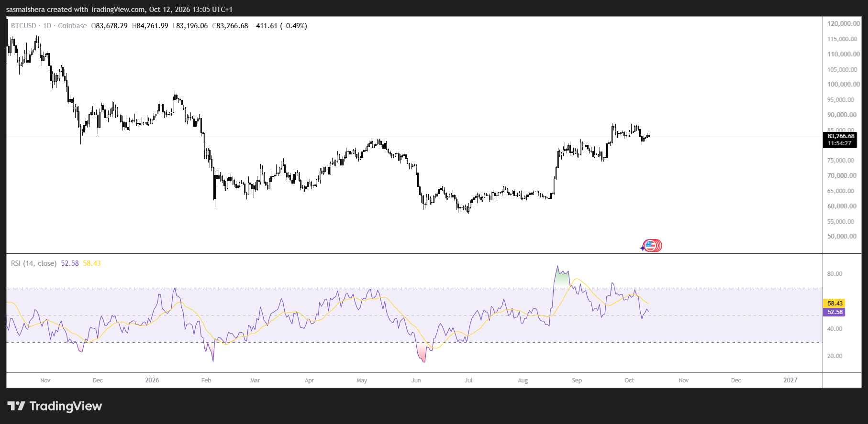Click the yellow RSI average 58.43 in the legend
Image resolution: width=868 pixels, height=424 pixels.
(92, 263)
